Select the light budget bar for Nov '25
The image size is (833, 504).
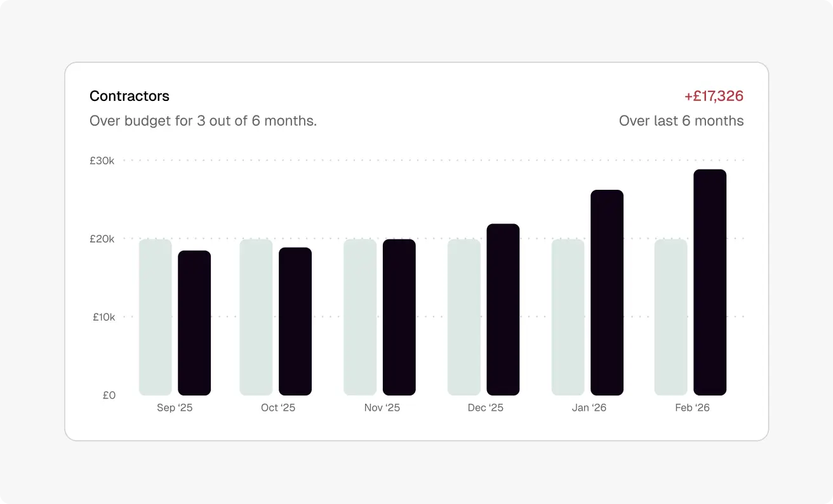click(x=360, y=317)
